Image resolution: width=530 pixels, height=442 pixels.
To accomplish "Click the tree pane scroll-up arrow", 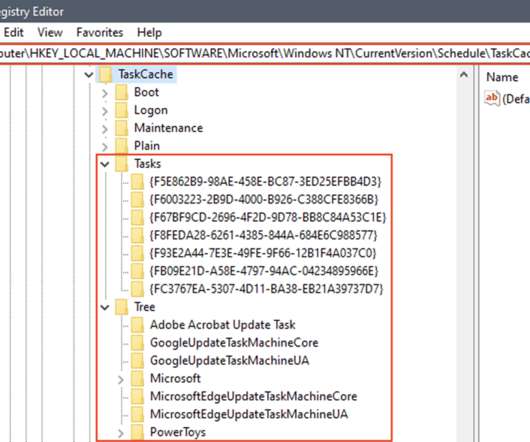I will 464,75.
